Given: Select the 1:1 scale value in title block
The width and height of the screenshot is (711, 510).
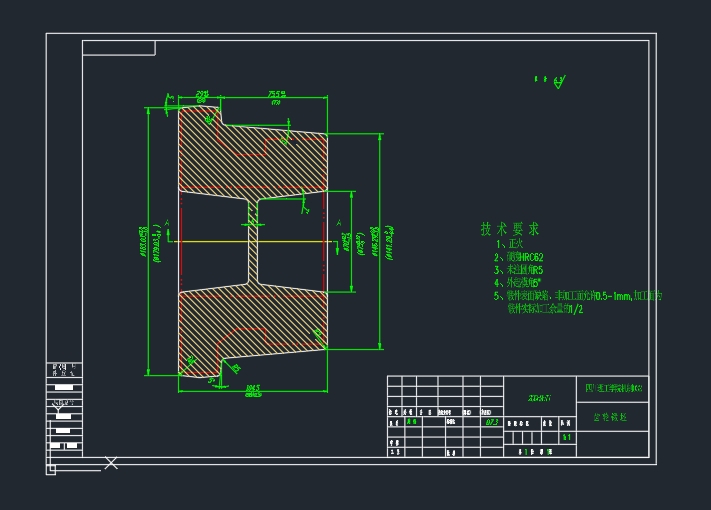Looking at the screenshot, I should click(x=567, y=437).
